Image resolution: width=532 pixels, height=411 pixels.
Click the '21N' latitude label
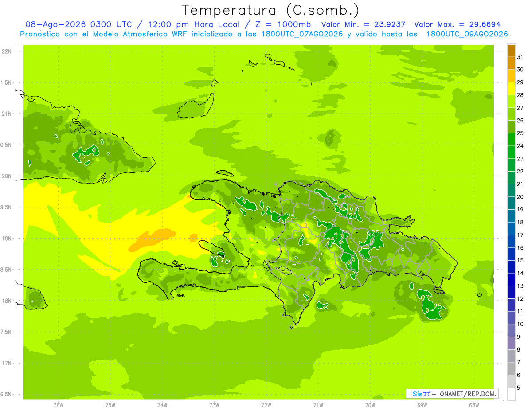[7, 114]
